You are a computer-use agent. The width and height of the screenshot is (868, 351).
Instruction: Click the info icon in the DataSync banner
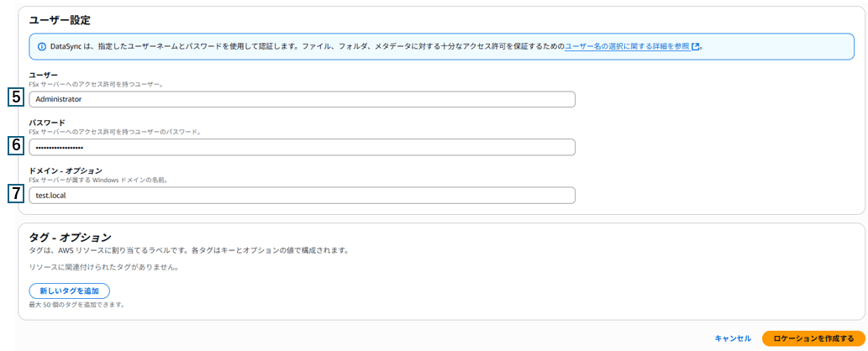[41, 47]
